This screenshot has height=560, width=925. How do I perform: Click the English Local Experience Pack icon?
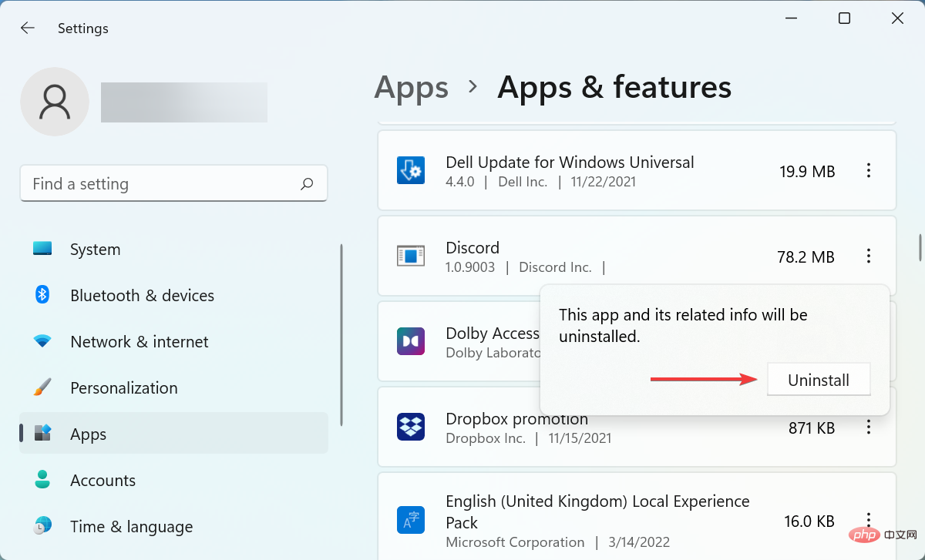point(411,521)
